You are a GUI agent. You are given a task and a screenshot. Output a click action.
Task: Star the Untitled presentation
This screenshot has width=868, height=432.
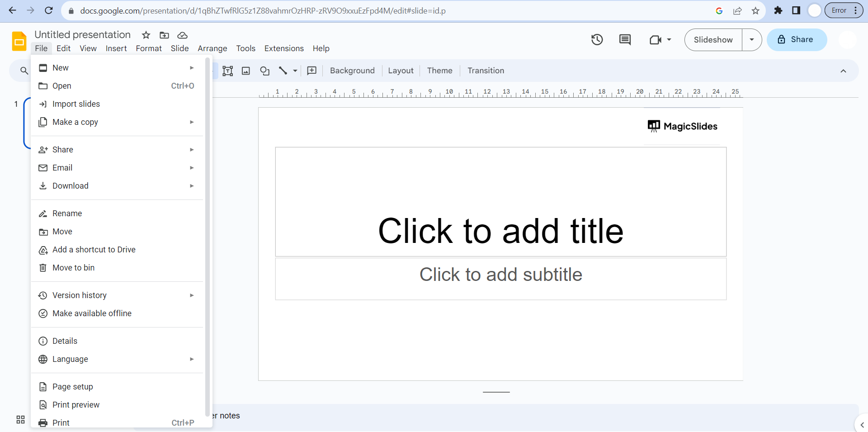[146, 35]
